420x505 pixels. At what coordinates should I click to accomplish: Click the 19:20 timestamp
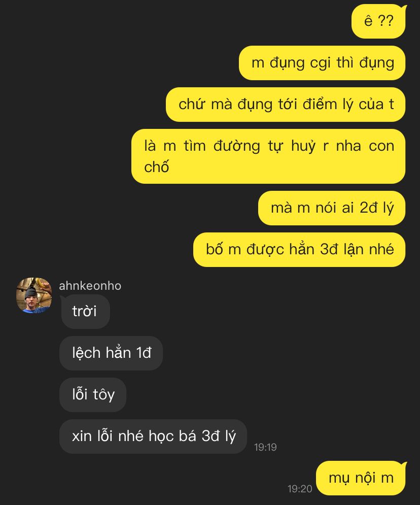click(300, 489)
